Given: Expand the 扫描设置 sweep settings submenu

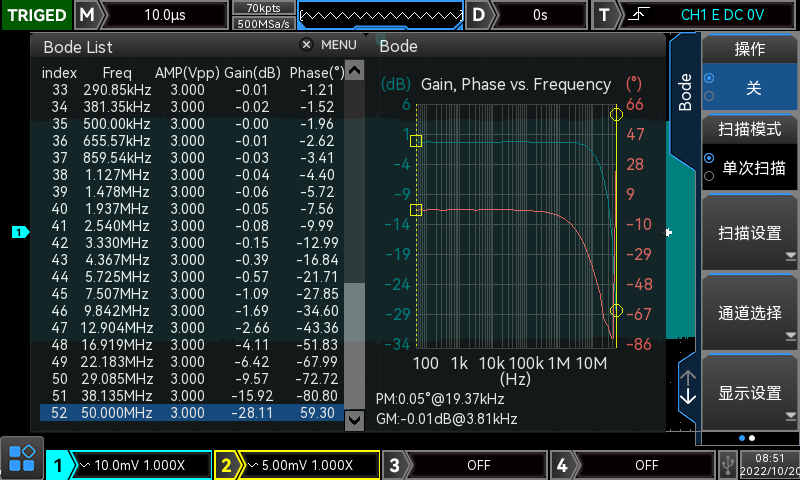Looking at the screenshot, I should pos(749,233).
